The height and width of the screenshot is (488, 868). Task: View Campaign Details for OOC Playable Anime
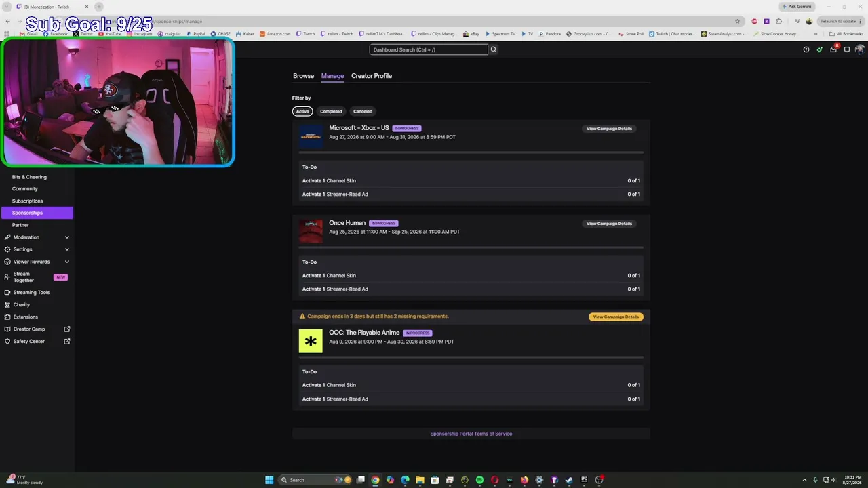click(616, 317)
